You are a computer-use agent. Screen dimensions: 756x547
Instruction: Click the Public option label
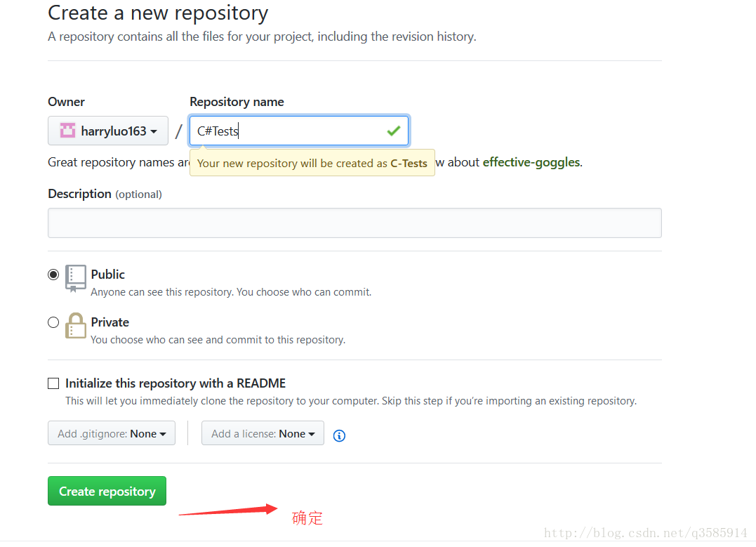point(108,275)
